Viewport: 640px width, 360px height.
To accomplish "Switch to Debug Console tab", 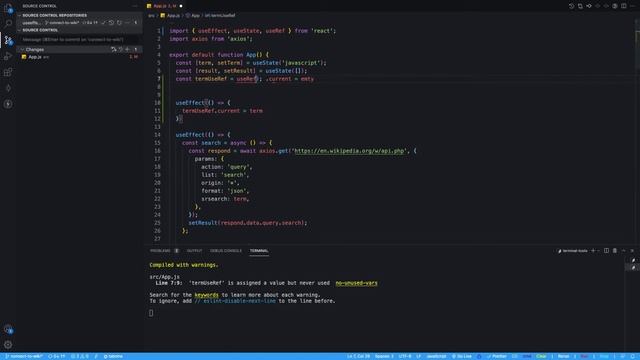I will coord(226,251).
